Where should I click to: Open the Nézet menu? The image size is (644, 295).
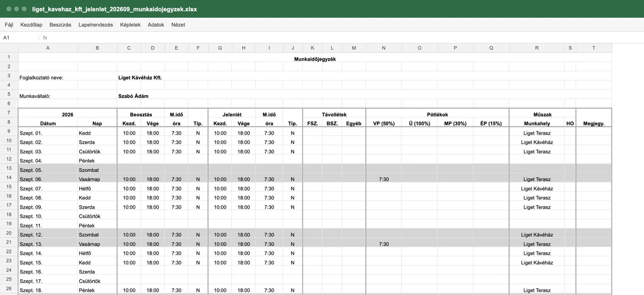(x=178, y=25)
